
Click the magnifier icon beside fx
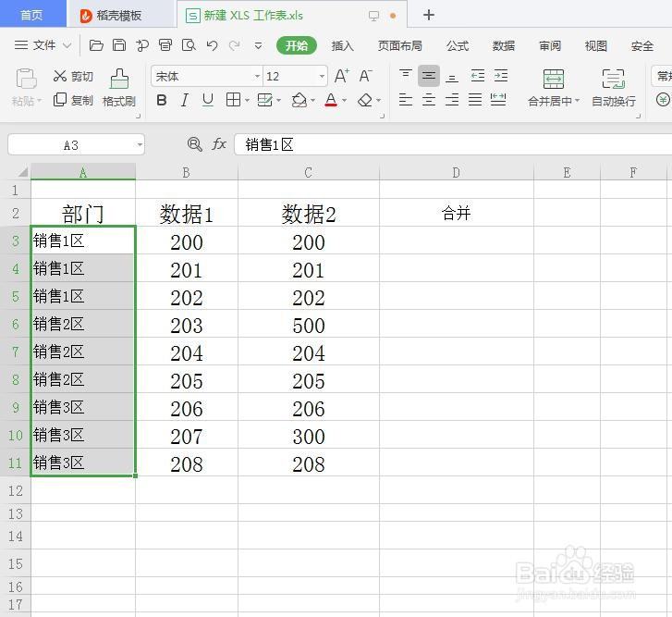tap(194, 144)
